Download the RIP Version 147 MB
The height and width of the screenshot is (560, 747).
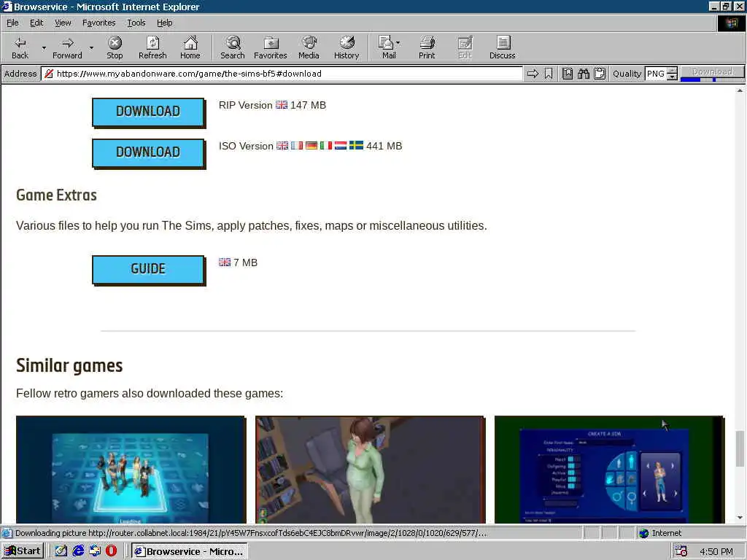pos(148,112)
